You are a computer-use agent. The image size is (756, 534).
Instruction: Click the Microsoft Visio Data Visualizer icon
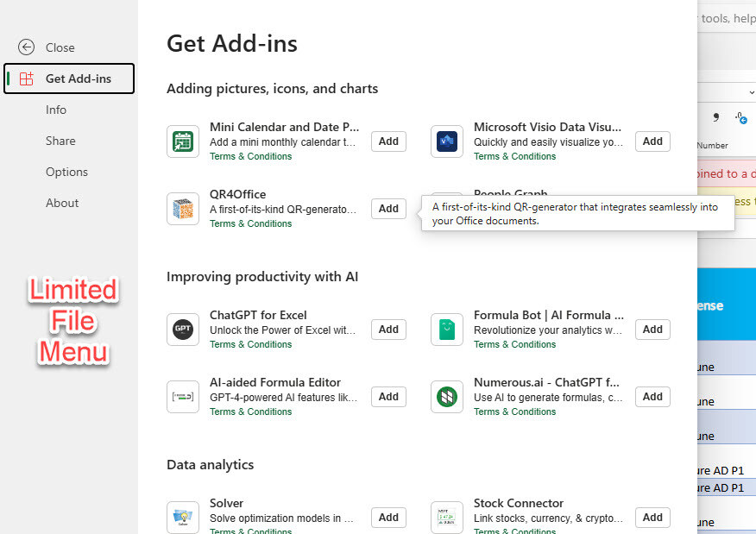[x=447, y=141]
